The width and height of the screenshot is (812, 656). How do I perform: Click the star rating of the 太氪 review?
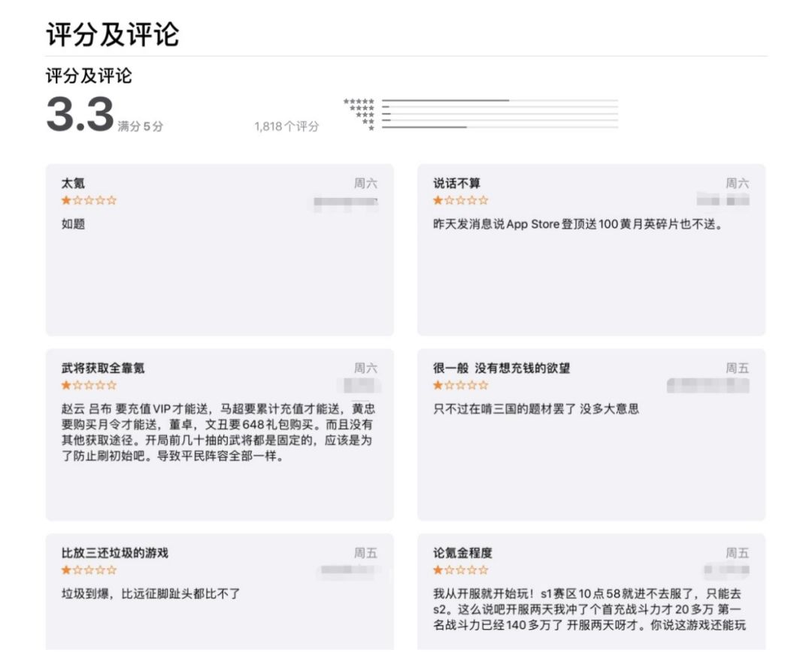[89, 201]
